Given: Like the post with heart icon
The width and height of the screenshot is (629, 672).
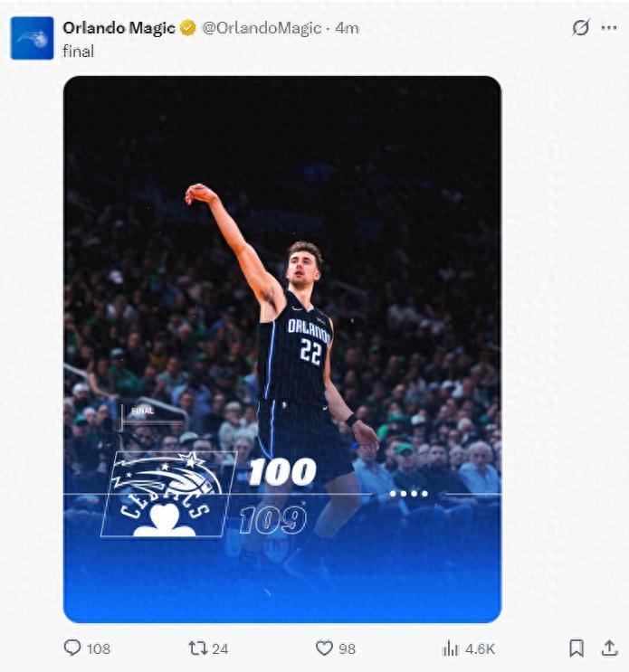Looking at the screenshot, I should point(323,648).
